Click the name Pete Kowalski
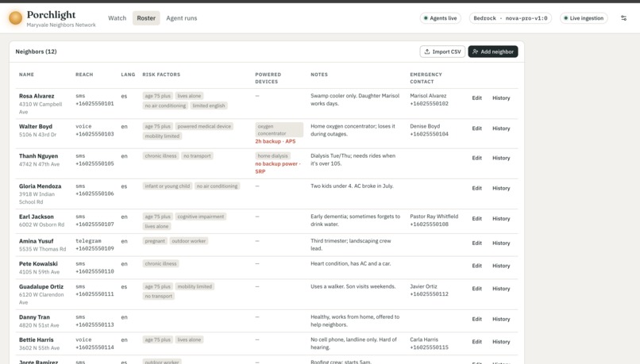The image size is (640, 364). click(38, 264)
